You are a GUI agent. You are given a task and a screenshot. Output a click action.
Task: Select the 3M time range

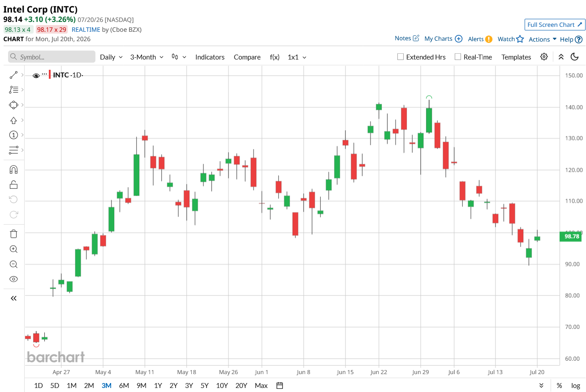pyautogui.click(x=107, y=385)
